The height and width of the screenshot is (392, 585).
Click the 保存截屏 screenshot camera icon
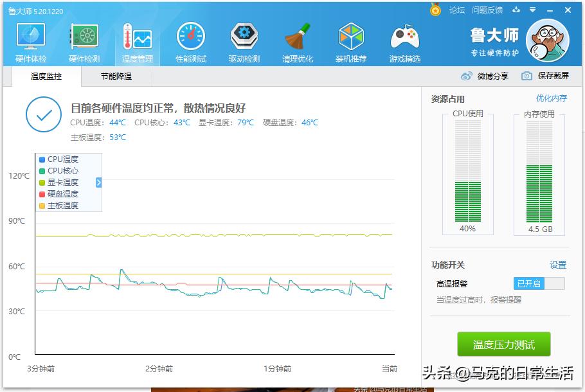[526, 76]
